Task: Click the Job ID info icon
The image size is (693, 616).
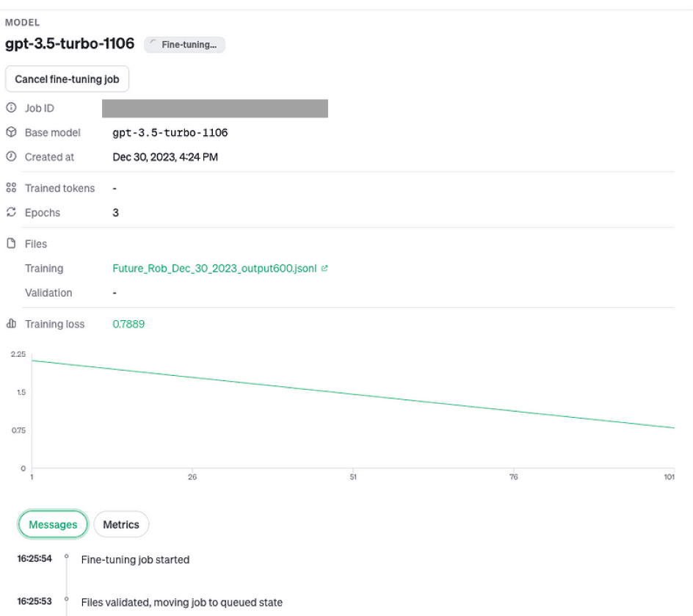Action: point(11,108)
